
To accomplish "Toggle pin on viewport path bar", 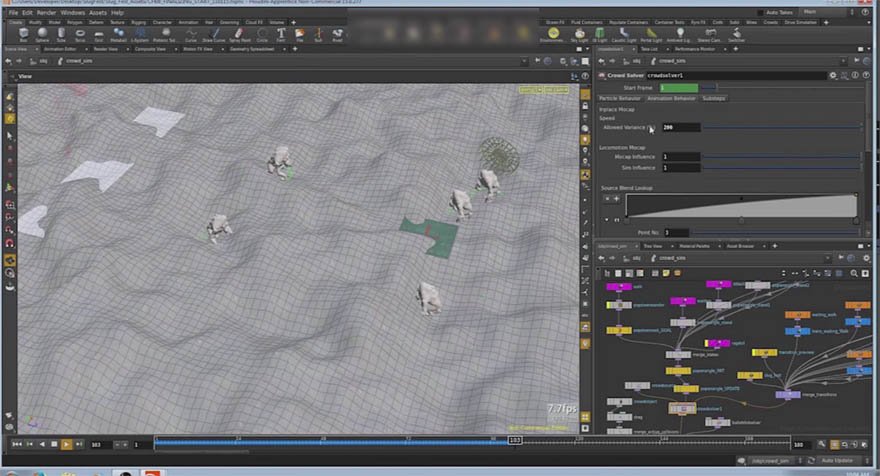I will pos(538,61).
